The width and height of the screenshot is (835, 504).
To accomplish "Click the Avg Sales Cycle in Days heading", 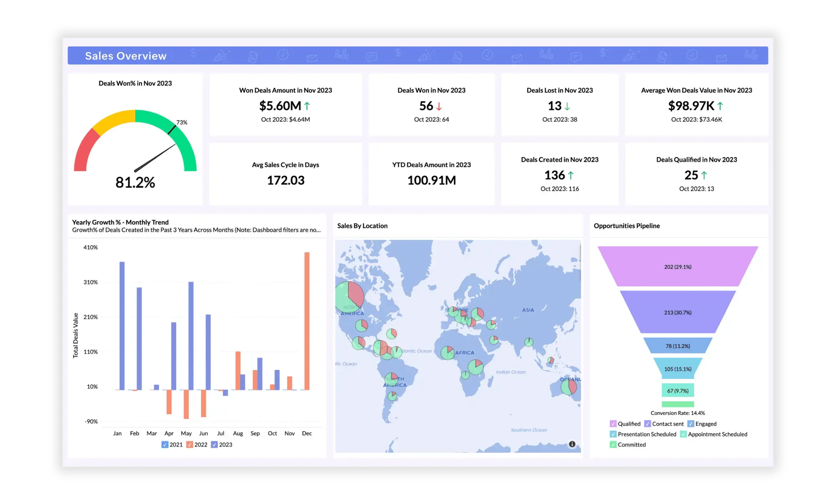I will pos(286,165).
